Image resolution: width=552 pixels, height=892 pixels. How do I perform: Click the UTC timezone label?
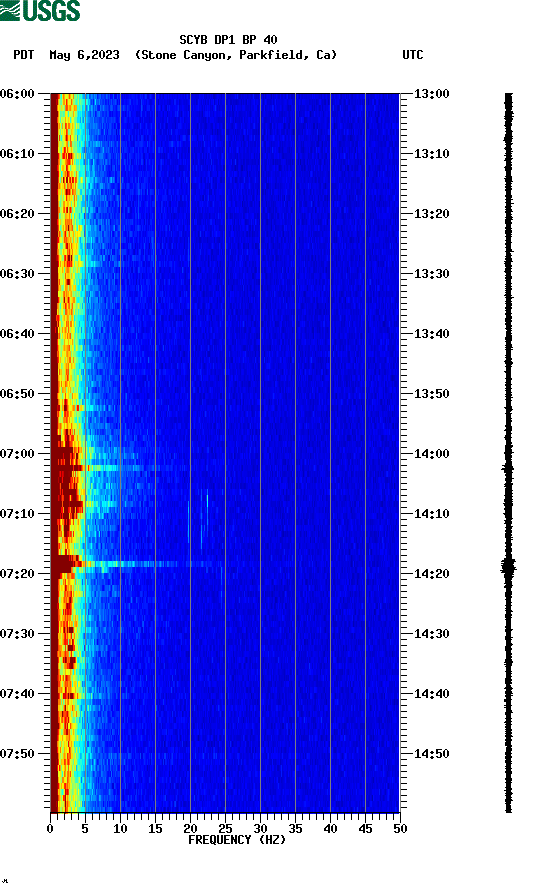click(x=413, y=55)
